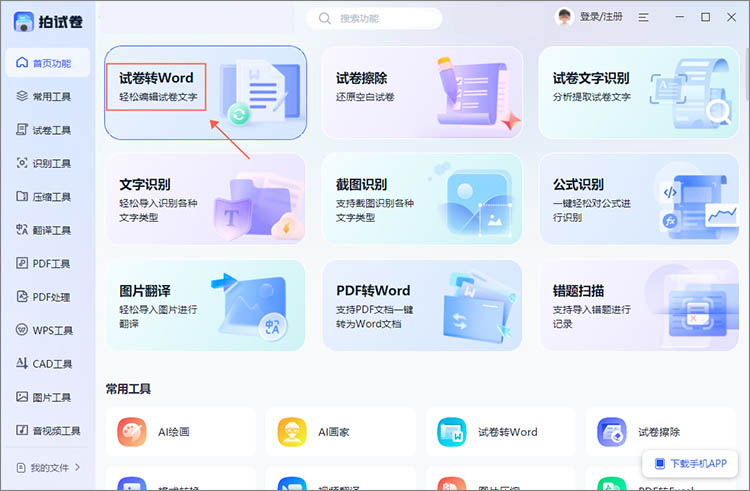Click the 音视频工具 sidebar icon
Screen dimensions: 750x491
(x=22, y=430)
